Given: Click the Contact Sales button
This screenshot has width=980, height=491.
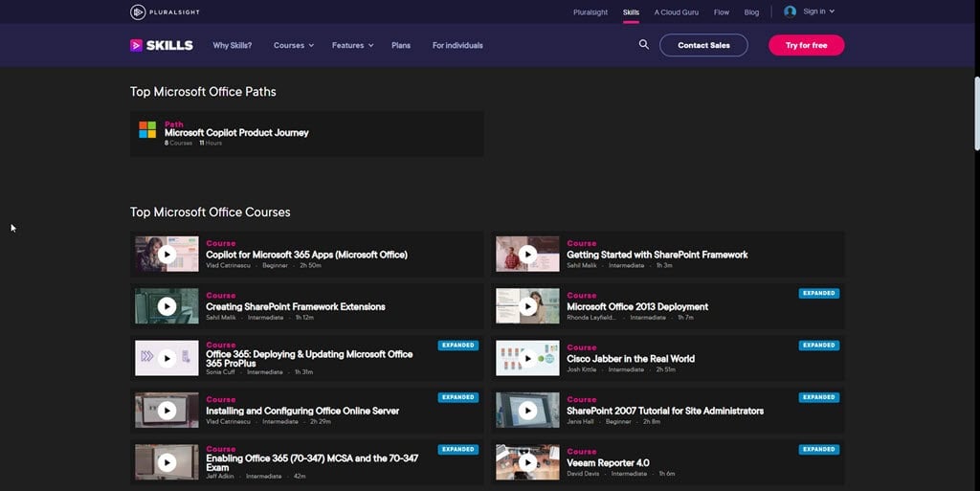Looking at the screenshot, I should (x=703, y=45).
